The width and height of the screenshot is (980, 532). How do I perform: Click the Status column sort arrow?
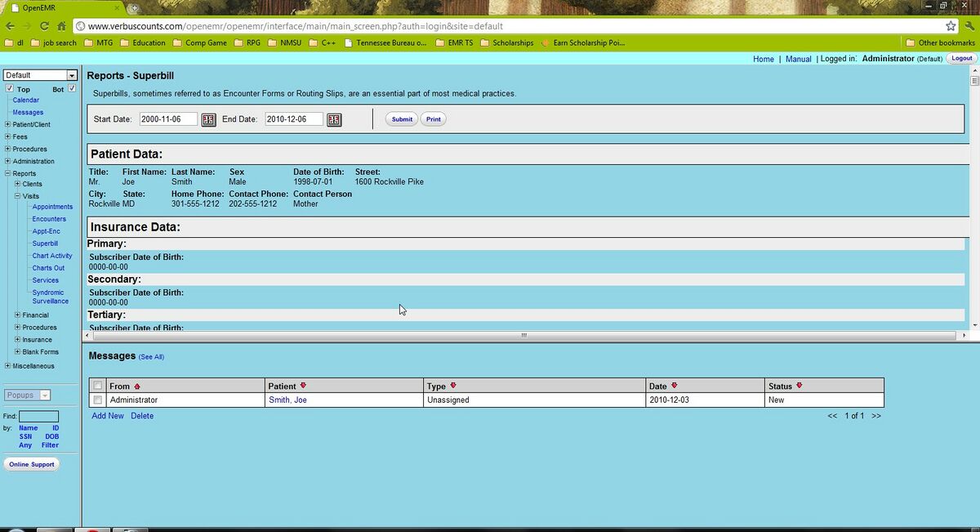(x=800, y=386)
